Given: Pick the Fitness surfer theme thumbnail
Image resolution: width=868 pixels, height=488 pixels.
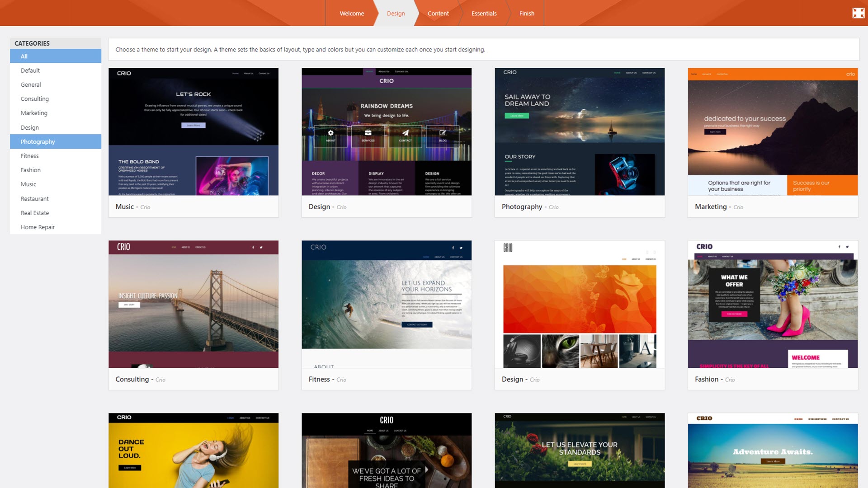Looking at the screenshot, I should [x=387, y=304].
